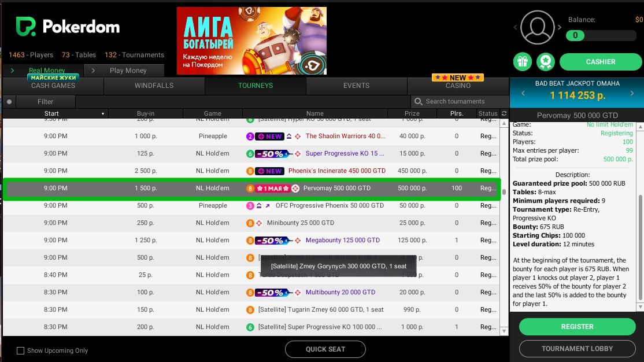Viewport: 644px width, 362px height.
Task: Click the balance progress bar
Action: (601, 35)
